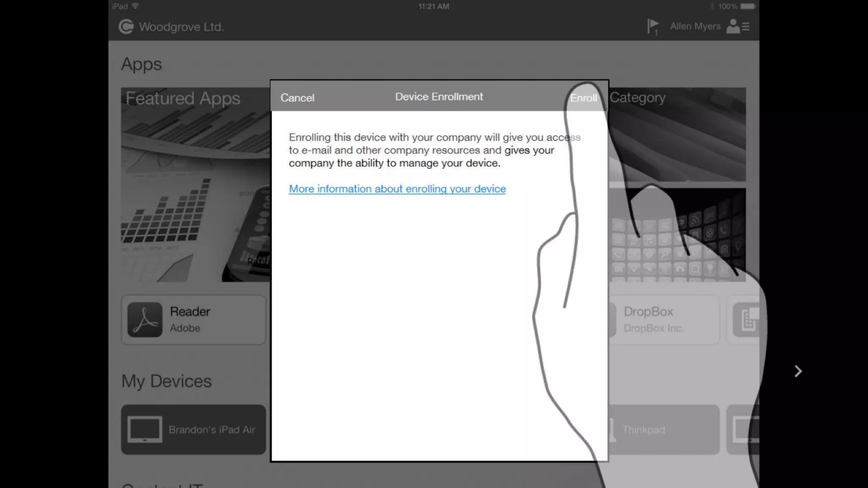Tap the Enroll button in dialog

click(583, 98)
